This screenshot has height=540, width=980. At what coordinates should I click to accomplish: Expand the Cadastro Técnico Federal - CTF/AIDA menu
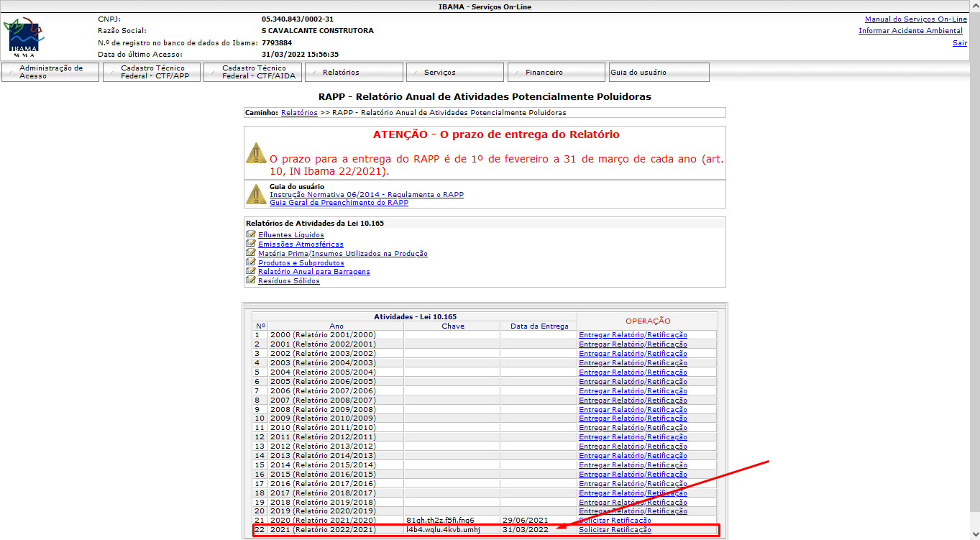point(255,72)
